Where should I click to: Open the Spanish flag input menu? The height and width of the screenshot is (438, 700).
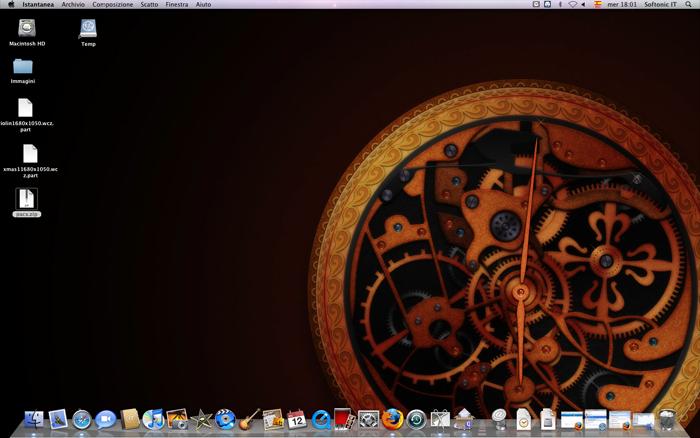[x=598, y=4]
